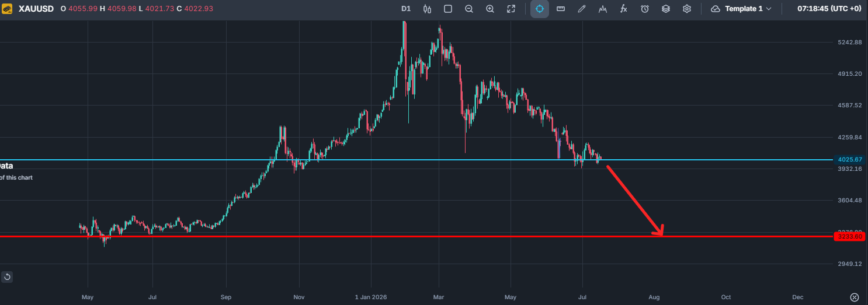The height and width of the screenshot is (305, 868).
Task: Click the low price value 4021.73
Action: (x=159, y=9)
